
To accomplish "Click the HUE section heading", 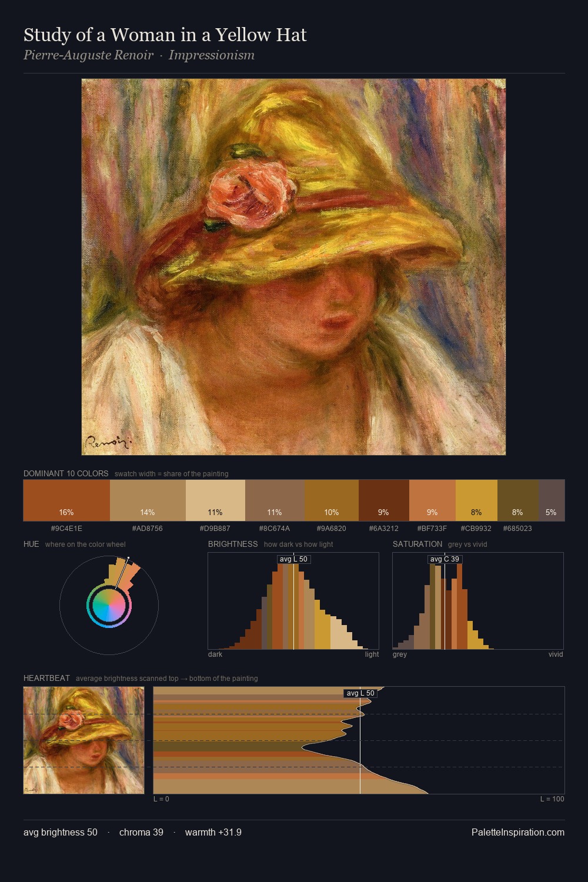I will coord(31,544).
